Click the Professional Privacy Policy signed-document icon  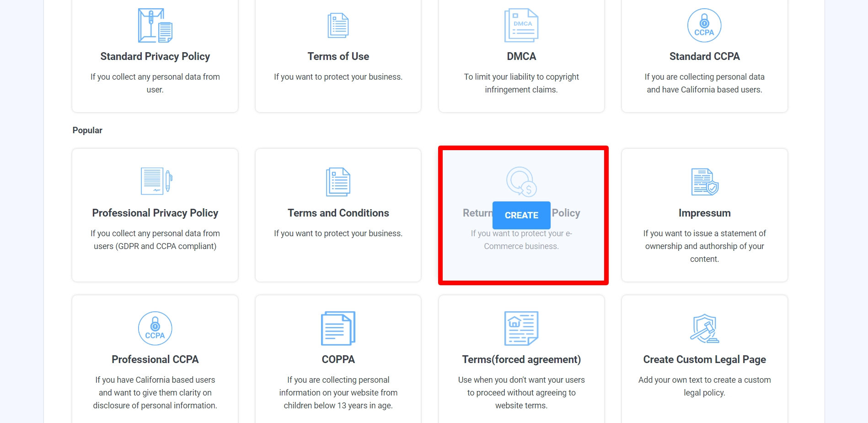(155, 181)
